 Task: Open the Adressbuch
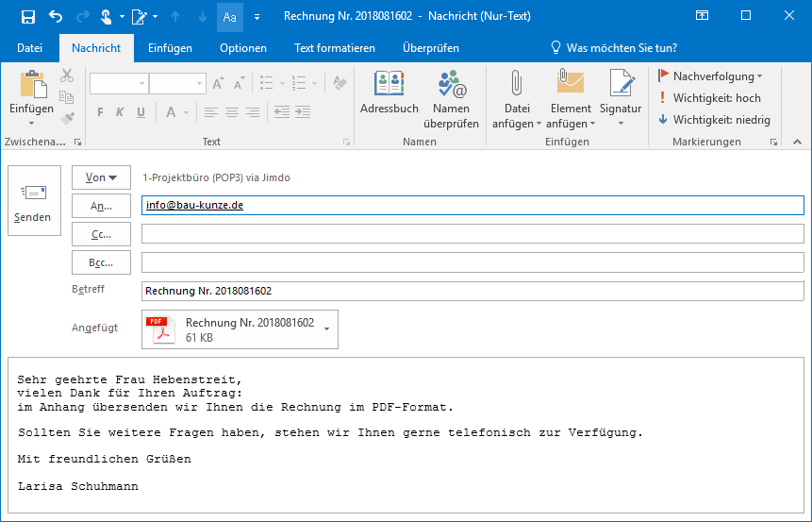[x=389, y=93]
